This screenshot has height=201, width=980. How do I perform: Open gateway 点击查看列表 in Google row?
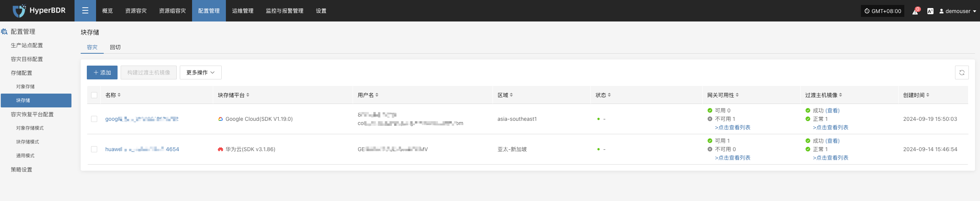(x=733, y=127)
